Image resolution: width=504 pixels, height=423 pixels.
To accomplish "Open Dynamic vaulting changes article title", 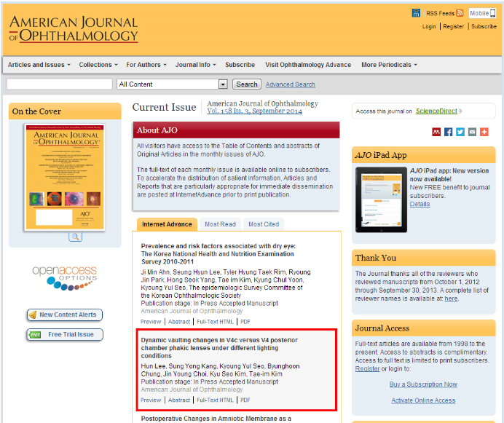I will 219,348.
